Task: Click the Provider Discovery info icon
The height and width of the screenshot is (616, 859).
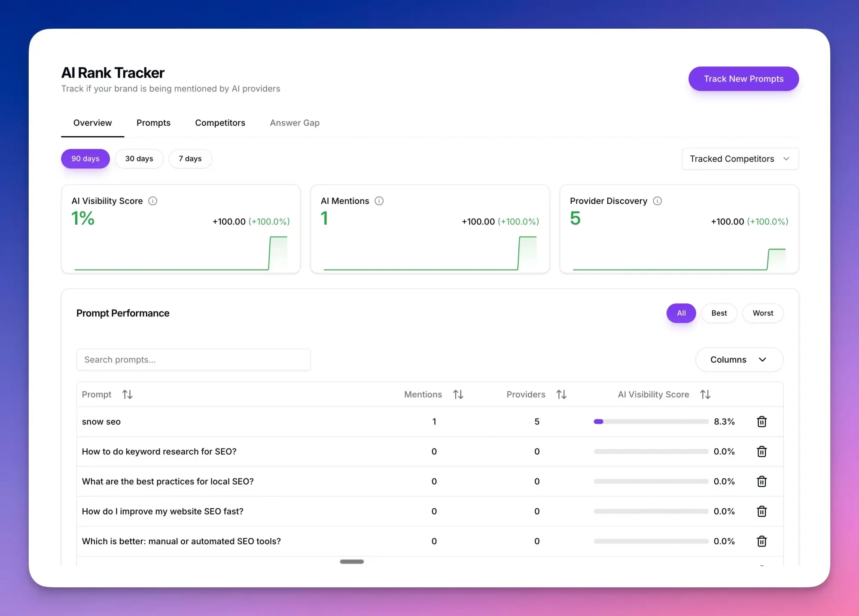Action: point(657,200)
